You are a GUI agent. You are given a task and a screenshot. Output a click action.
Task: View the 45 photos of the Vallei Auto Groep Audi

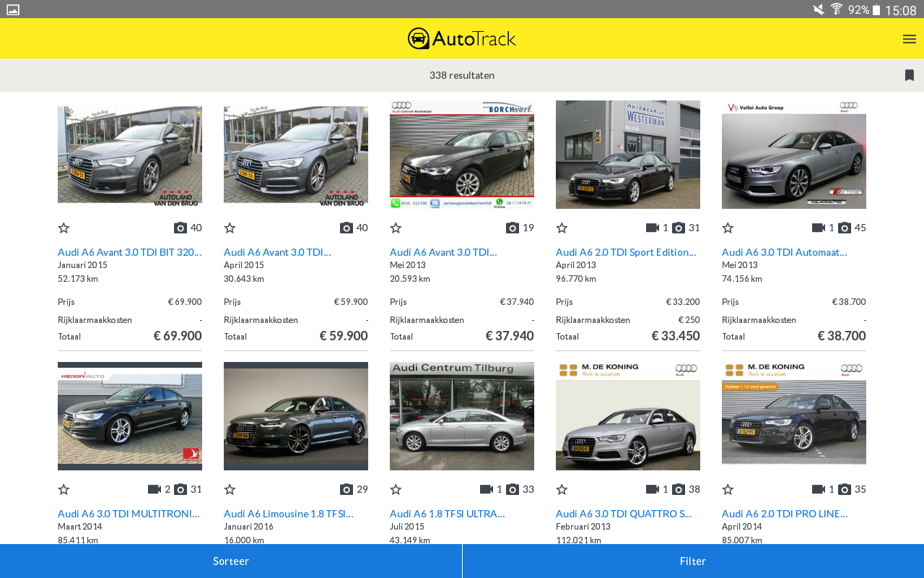844,227
